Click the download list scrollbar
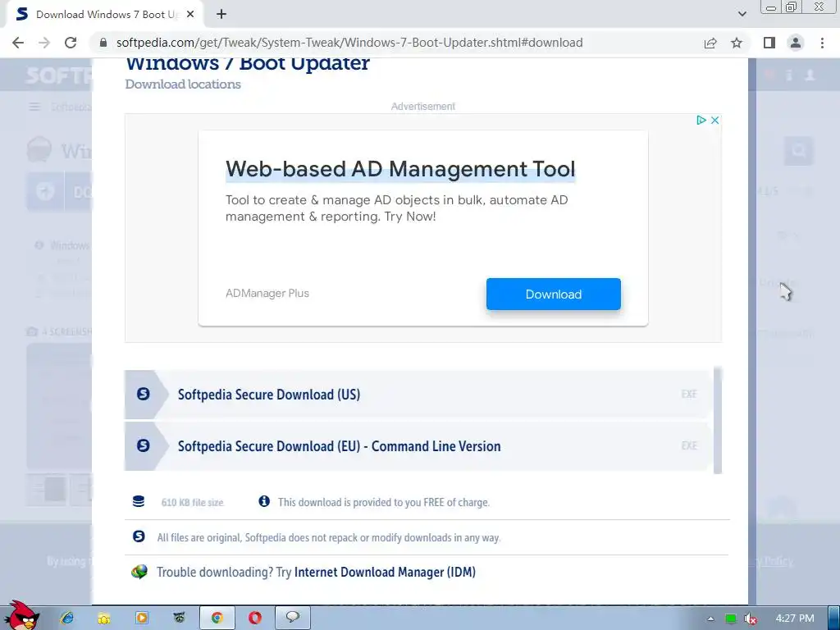Viewport: 840px width, 630px height. coord(718,421)
